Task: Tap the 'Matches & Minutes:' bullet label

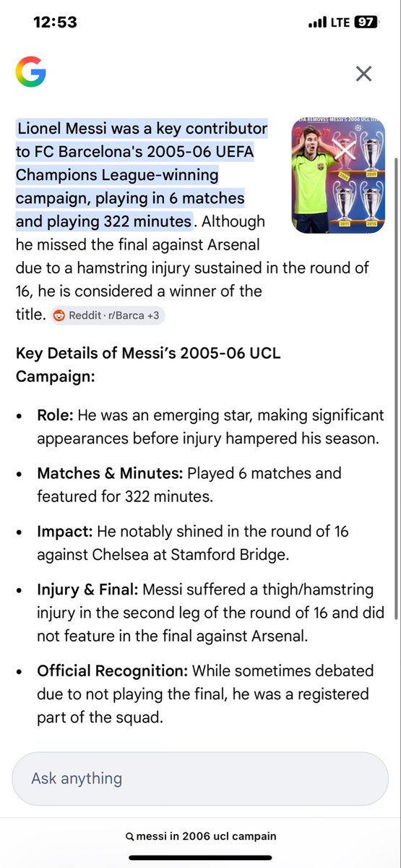Action: click(x=111, y=474)
